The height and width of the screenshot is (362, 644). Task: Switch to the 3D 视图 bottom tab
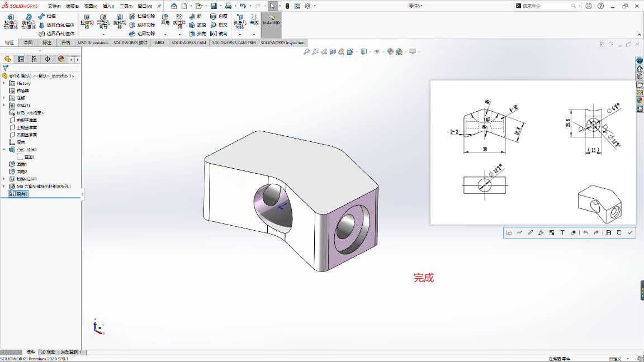(x=48, y=352)
